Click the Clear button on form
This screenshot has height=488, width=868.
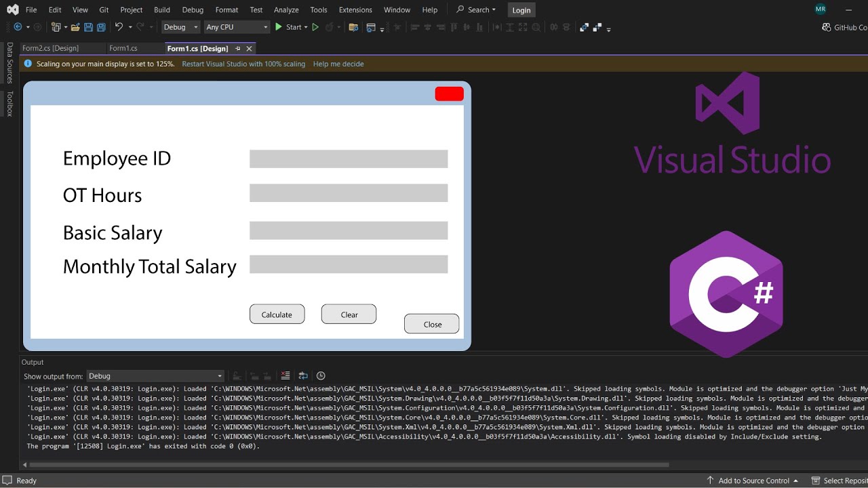(x=349, y=314)
